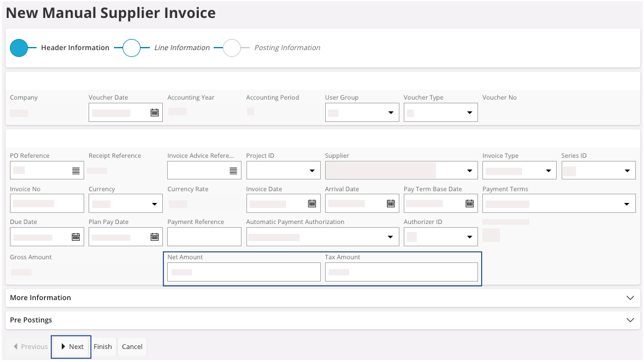644x362 pixels.
Task: Open the Supplier dropdown list
Action: tap(469, 170)
